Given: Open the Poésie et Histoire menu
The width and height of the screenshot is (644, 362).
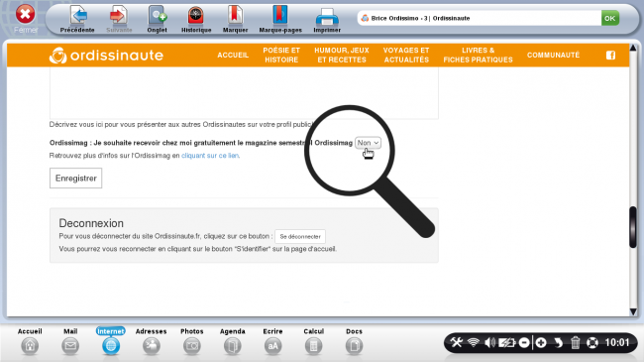Looking at the screenshot, I should (281, 56).
